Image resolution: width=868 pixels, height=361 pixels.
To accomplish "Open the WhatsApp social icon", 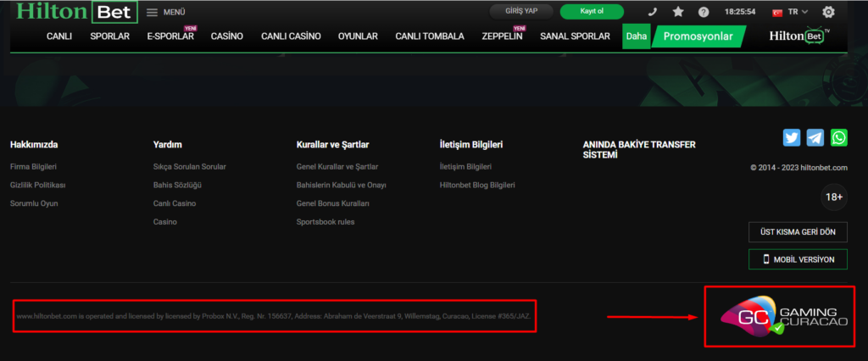I will click(838, 137).
